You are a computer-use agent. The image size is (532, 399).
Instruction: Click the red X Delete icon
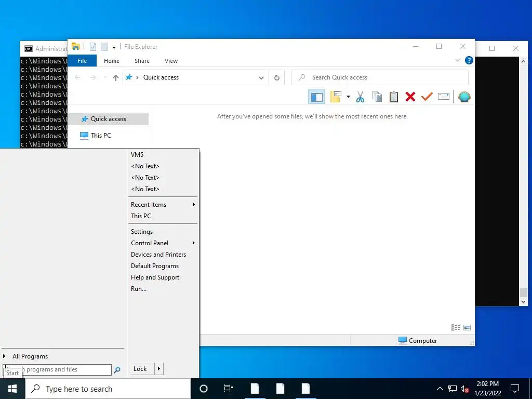click(410, 97)
